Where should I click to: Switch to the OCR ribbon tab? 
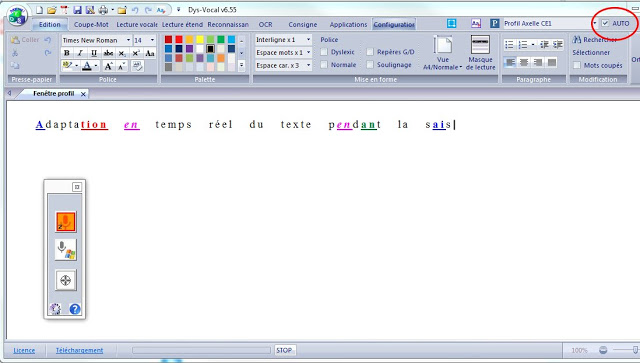coord(266,24)
